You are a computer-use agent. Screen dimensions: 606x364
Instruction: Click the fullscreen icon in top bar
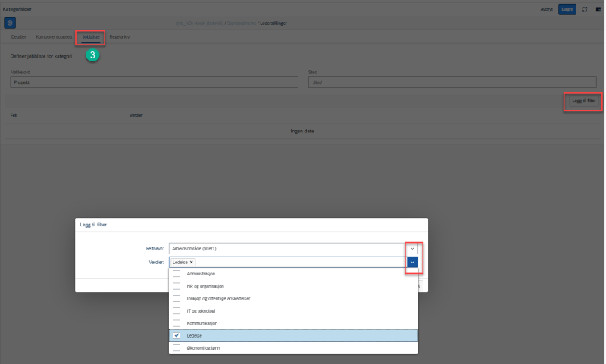tap(584, 9)
